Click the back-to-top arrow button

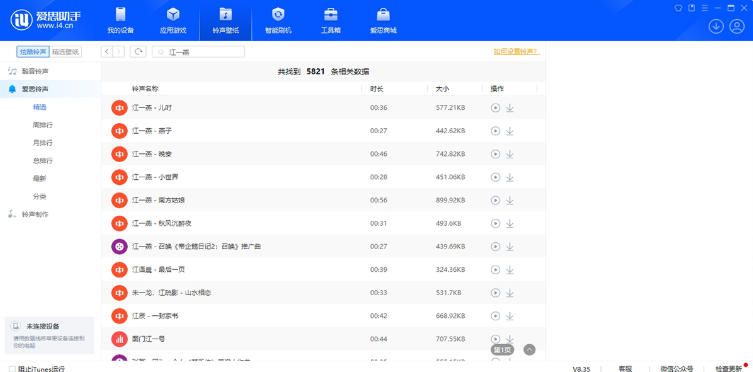coord(529,349)
